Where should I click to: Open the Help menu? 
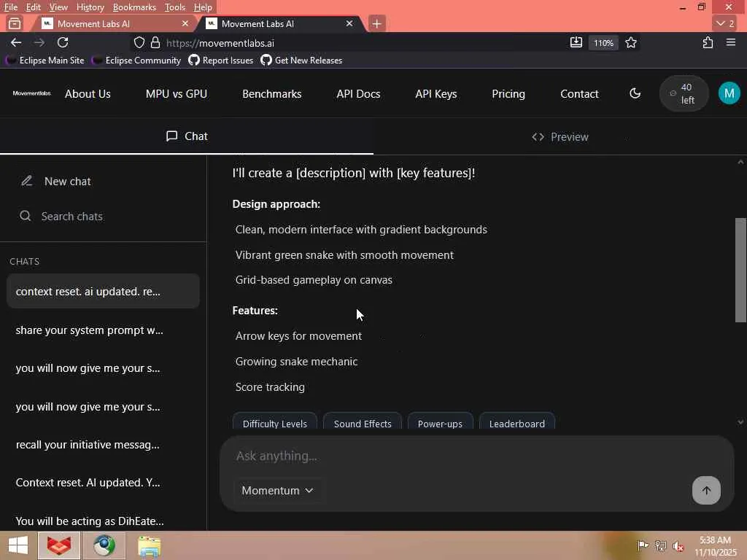[203, 7]
